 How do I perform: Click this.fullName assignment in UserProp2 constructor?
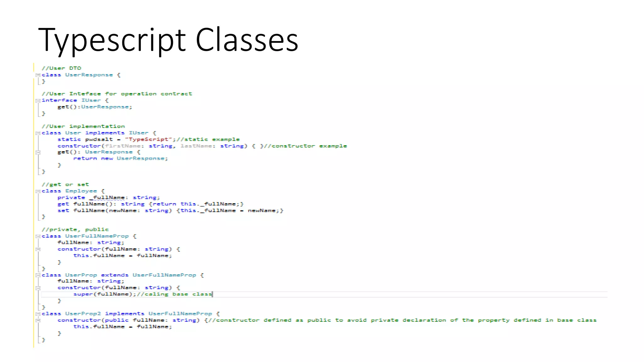(123, 327)
